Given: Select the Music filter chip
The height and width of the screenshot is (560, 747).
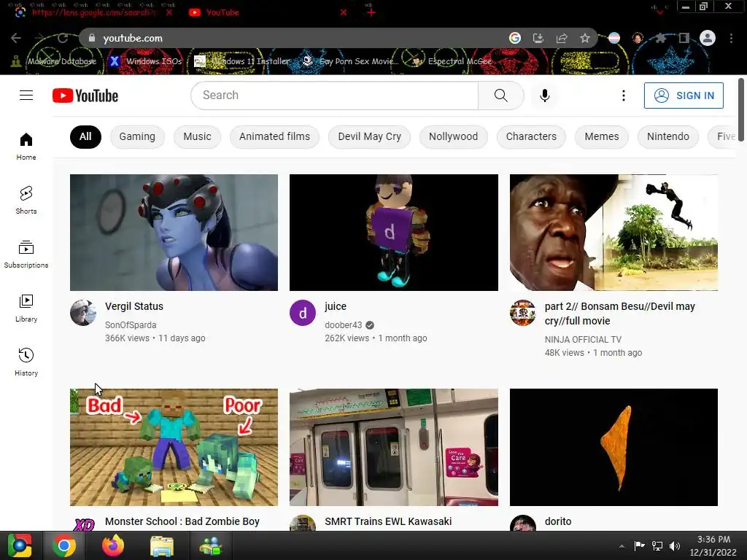Looking at the screenshot, I should coord(197,136).
